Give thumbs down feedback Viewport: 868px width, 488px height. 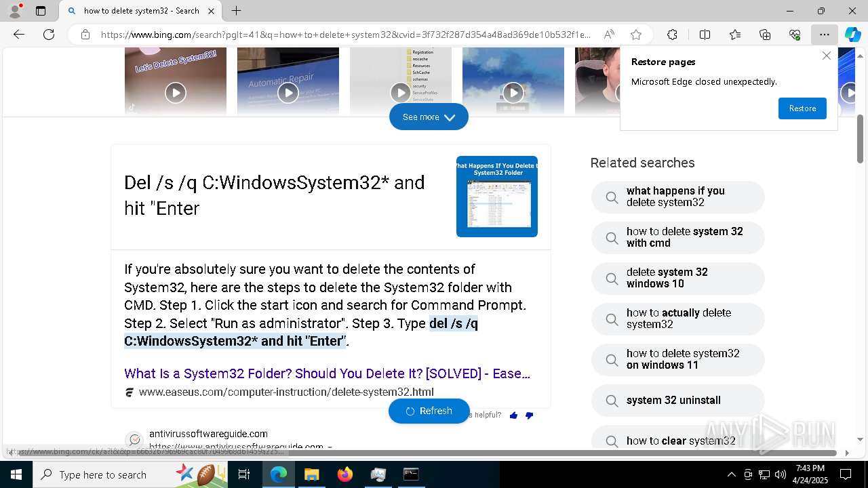(x=530, y=415)
